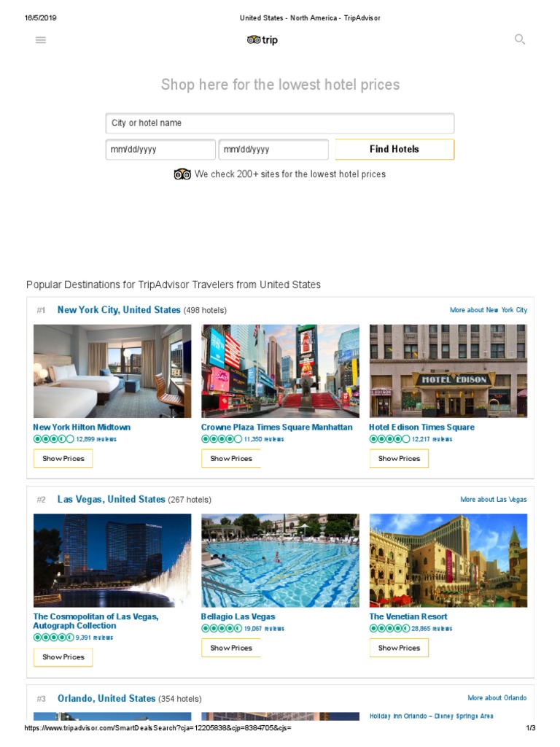
Task: Click Bellagio Las Vegas rating bubbles
Action: tap(222, 628)
